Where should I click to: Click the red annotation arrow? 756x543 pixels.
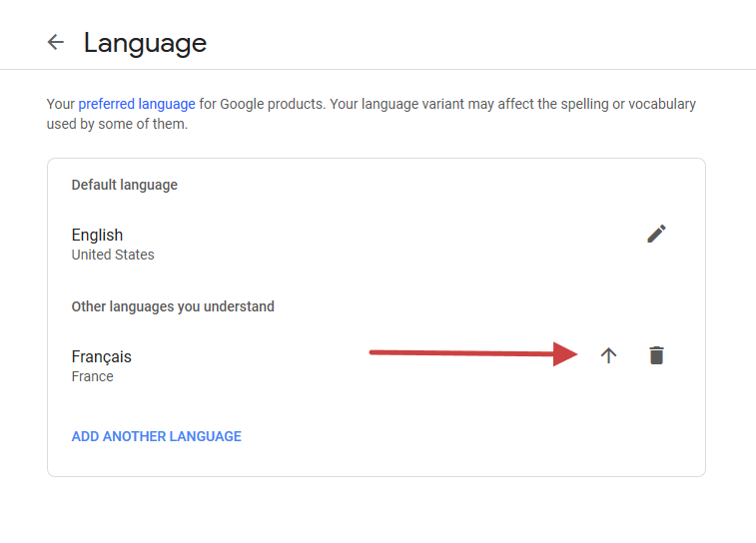469,353
